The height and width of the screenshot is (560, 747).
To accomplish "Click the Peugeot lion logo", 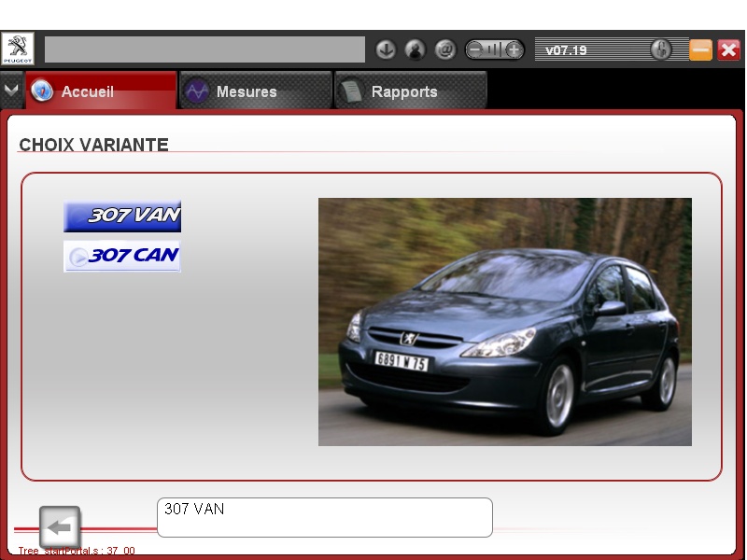I will point(17,49).
